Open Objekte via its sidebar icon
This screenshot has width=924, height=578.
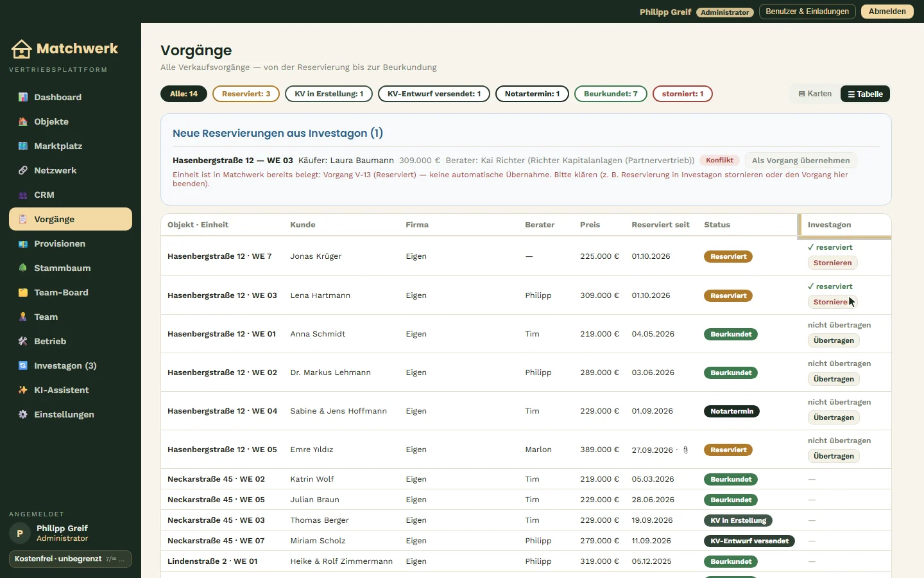(23, 121)
